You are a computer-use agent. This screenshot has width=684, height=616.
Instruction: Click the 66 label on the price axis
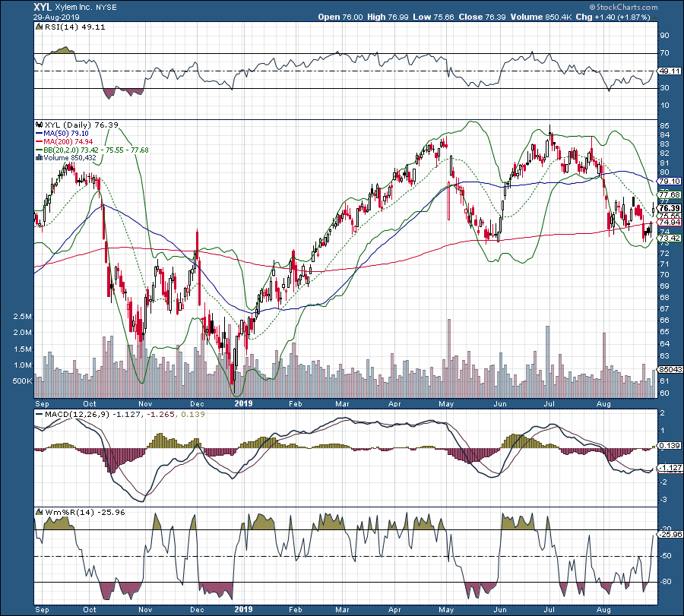pos(664,321)
